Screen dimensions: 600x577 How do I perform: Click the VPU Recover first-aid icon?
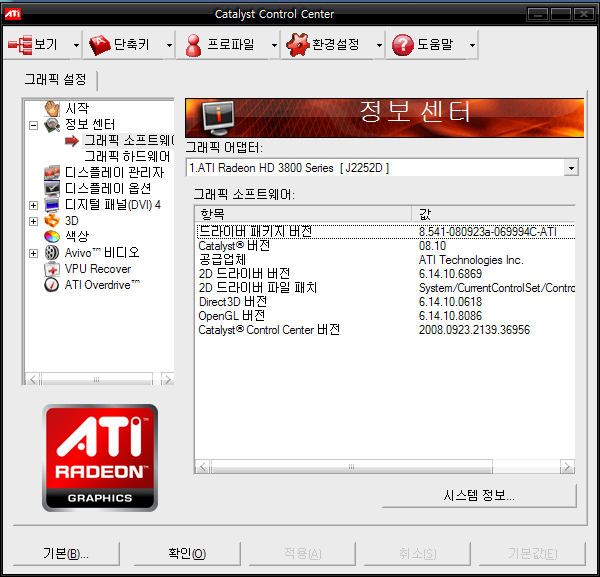[x=52, y=269]
